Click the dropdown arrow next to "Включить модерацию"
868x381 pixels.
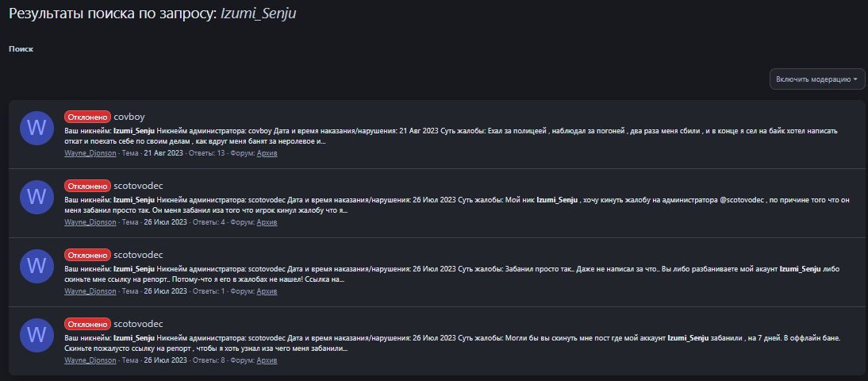pyautogui.click(x=856, y=79)
